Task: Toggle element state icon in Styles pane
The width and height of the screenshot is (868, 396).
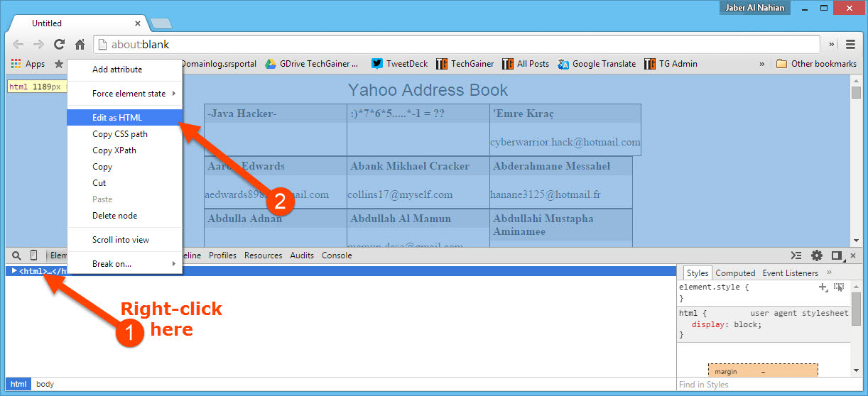Action: point(839,287)
